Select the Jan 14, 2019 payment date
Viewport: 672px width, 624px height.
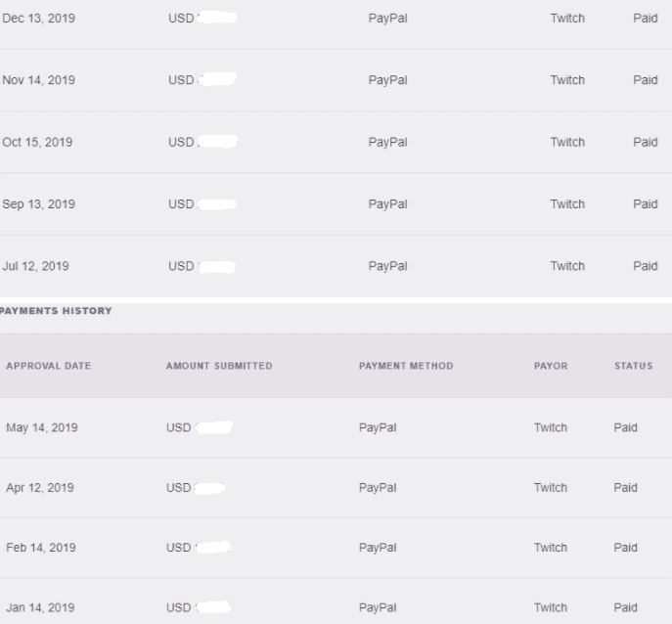(39, 606)
